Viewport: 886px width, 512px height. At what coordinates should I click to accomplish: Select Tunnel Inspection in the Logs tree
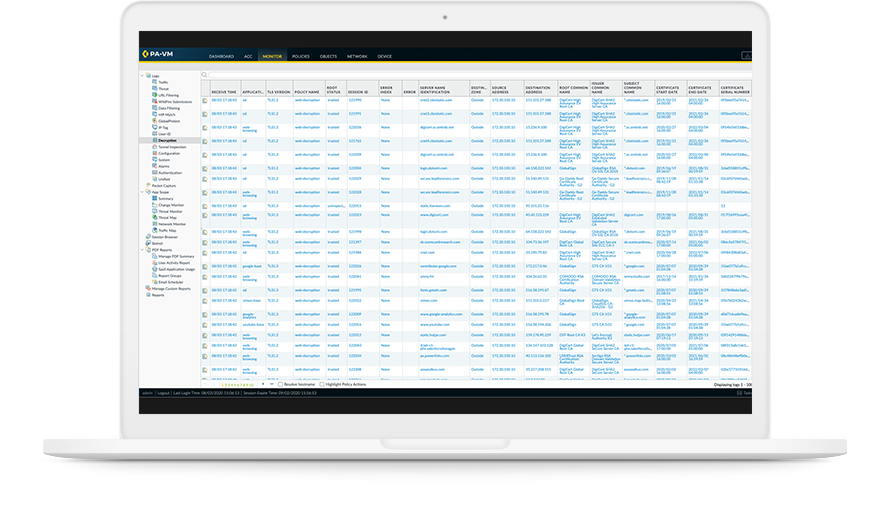coord(168,146)
